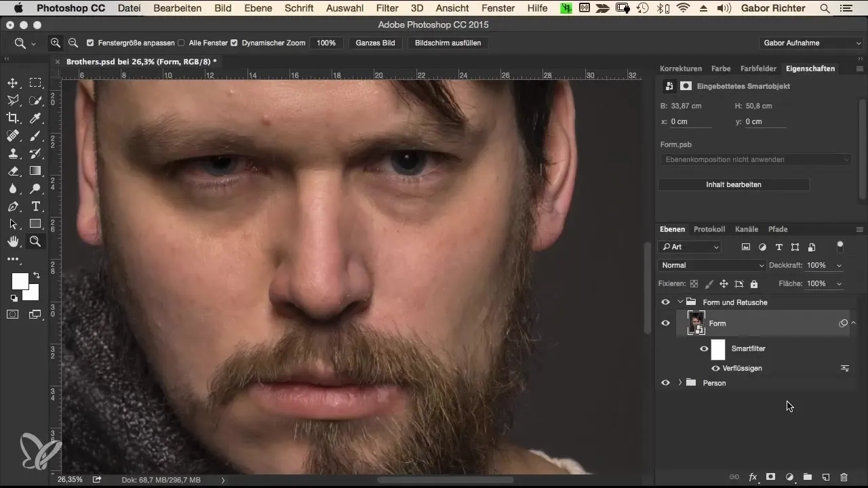Expand the Person group
The image size is (868, 488).
pos(680,383)
